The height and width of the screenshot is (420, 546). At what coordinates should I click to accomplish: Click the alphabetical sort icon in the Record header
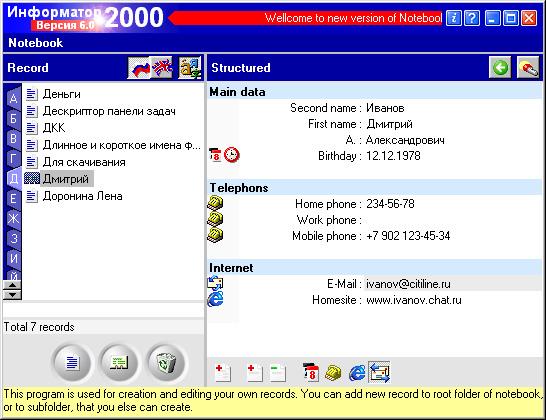click(190, 68)
